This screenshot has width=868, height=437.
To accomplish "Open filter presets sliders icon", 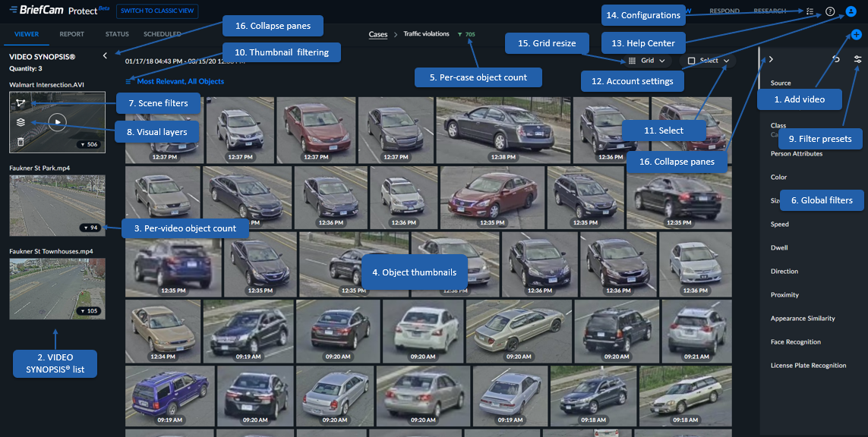I will (858, 58).
